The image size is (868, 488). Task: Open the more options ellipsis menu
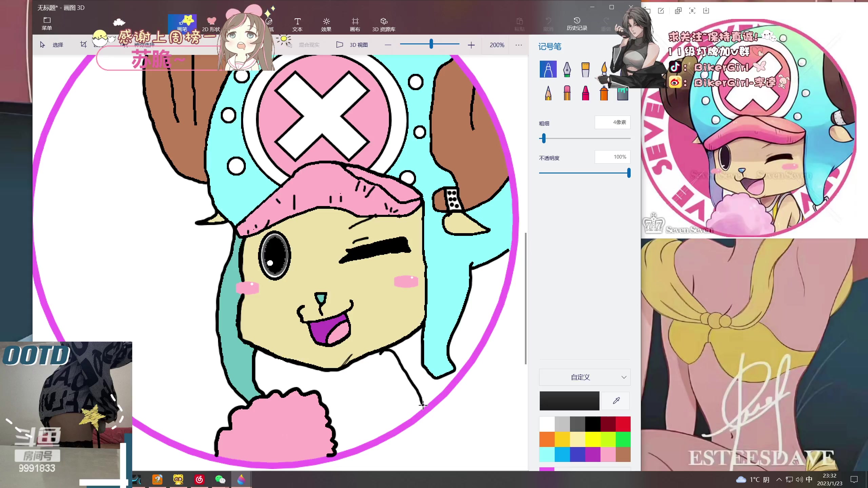click(518, 45)
